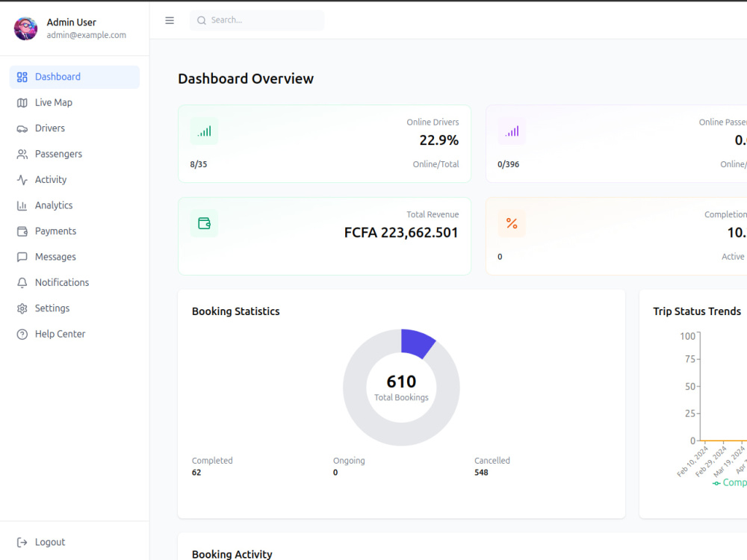Click the bar chart icon beside Analytics
This screenshot has width=747, height=560.
22,206
